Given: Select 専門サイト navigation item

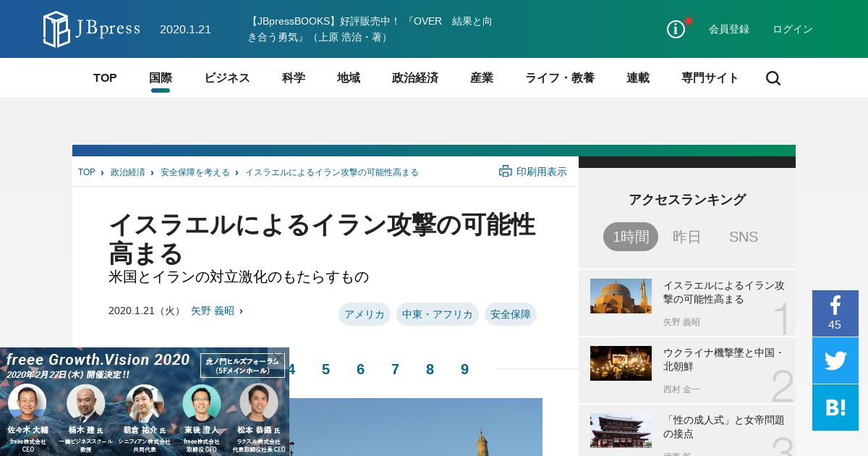Looking at the screenshot, I should point(710,78).
